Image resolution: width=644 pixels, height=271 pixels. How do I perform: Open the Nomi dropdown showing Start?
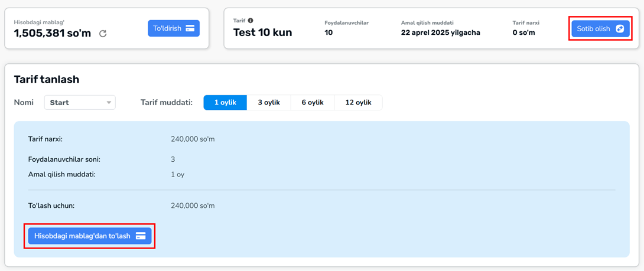pos(79,103)
